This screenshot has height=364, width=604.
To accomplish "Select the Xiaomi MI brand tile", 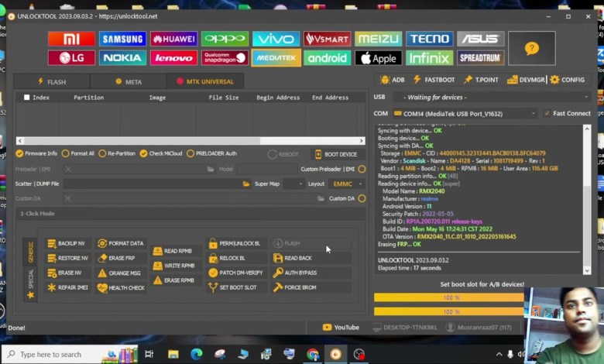I will point(71,39).
